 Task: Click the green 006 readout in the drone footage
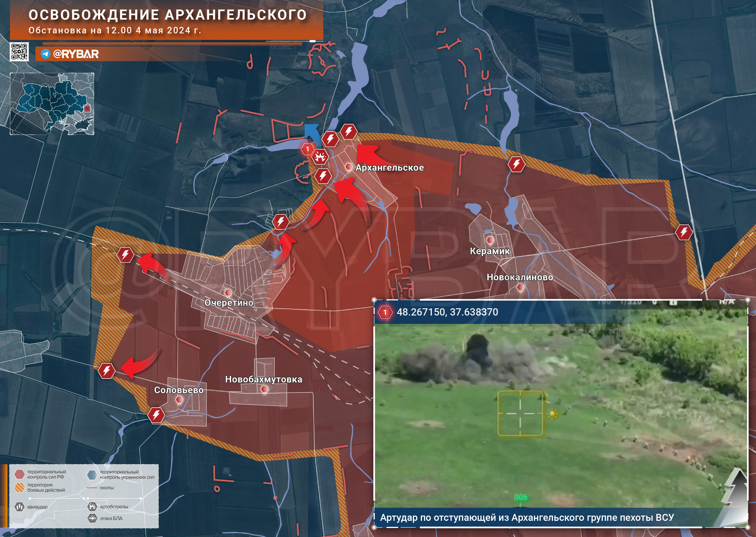[x=521, y=497]
